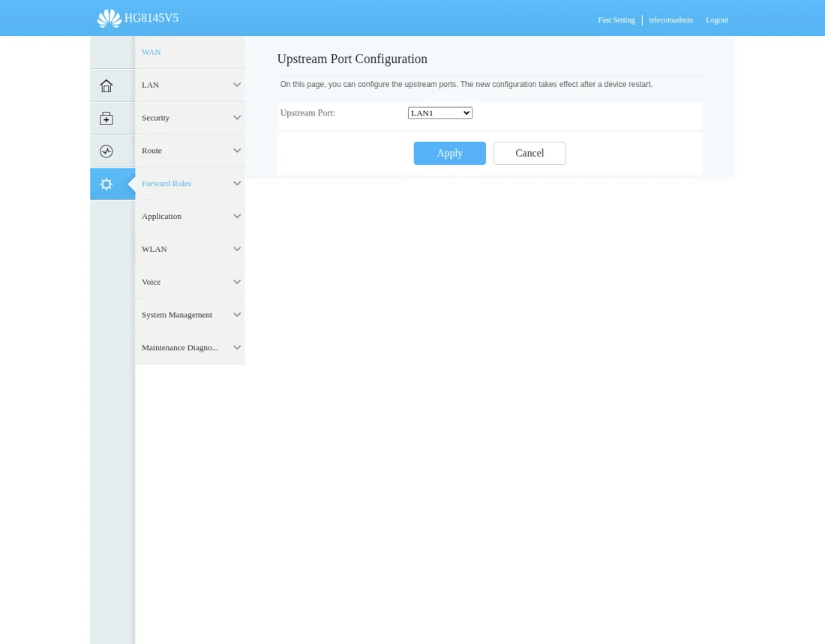Click the telecomadmin account link

click(670, 20)
